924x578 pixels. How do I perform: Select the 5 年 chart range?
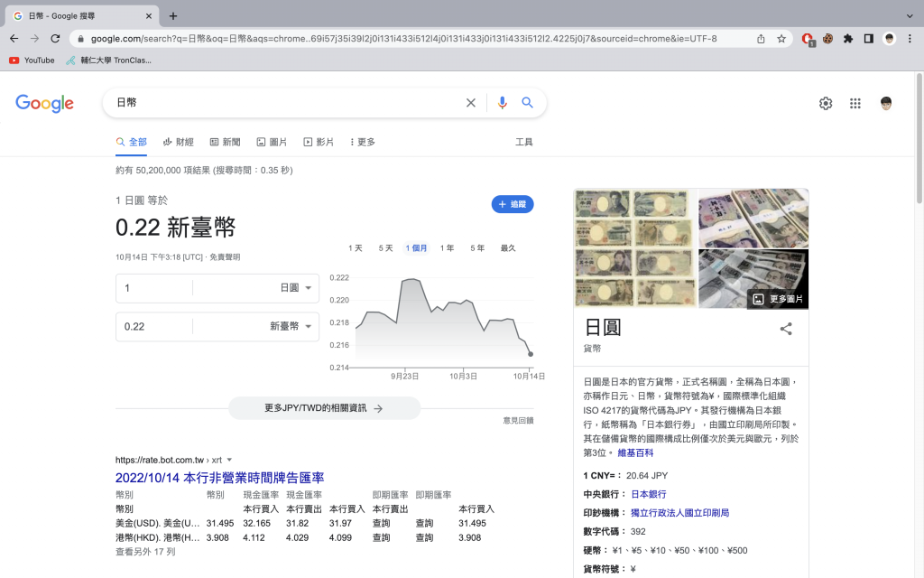coord(477,248)
